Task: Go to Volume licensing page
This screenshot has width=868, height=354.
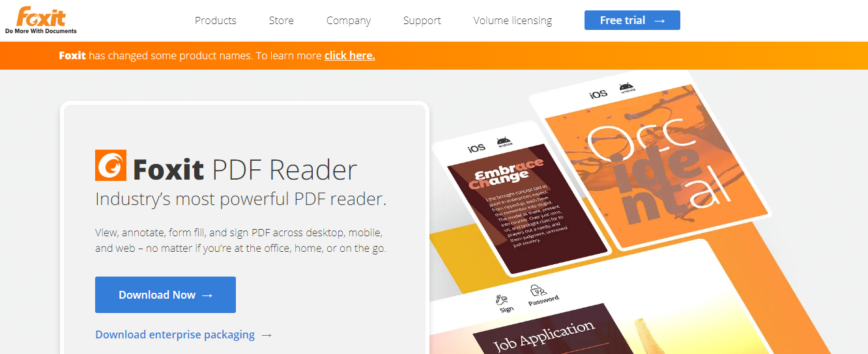Action: [513, 20]
